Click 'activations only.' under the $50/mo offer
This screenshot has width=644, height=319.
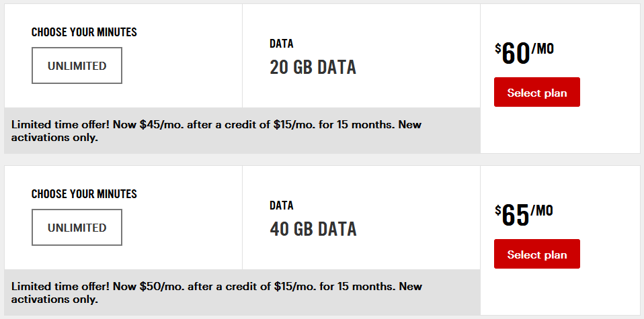pos(55,300)
